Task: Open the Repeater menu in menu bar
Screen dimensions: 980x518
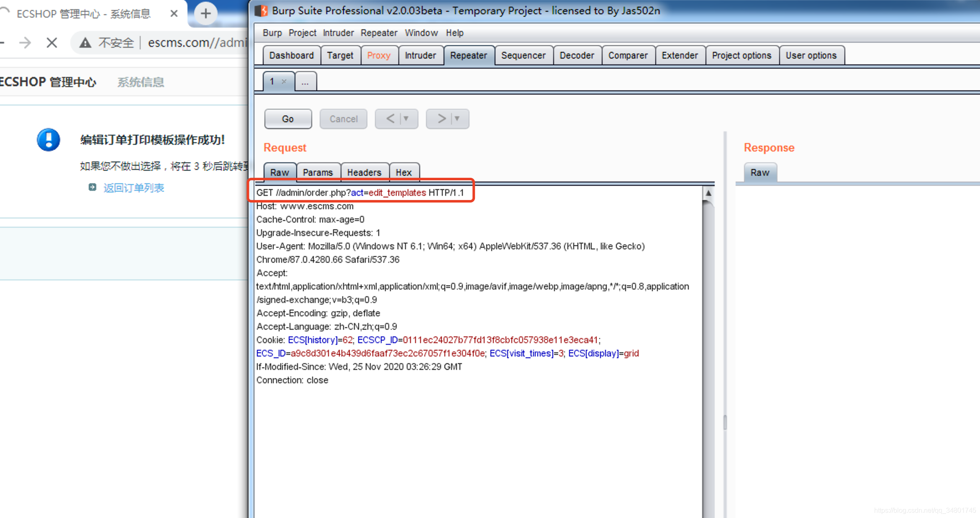Action: click(379, 33)
